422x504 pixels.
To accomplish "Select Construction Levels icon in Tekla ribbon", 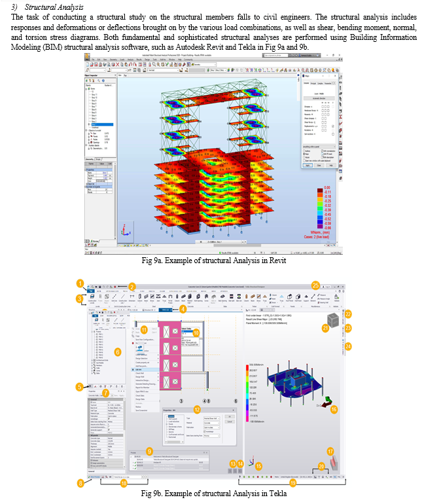I will [x=92, y=298].
